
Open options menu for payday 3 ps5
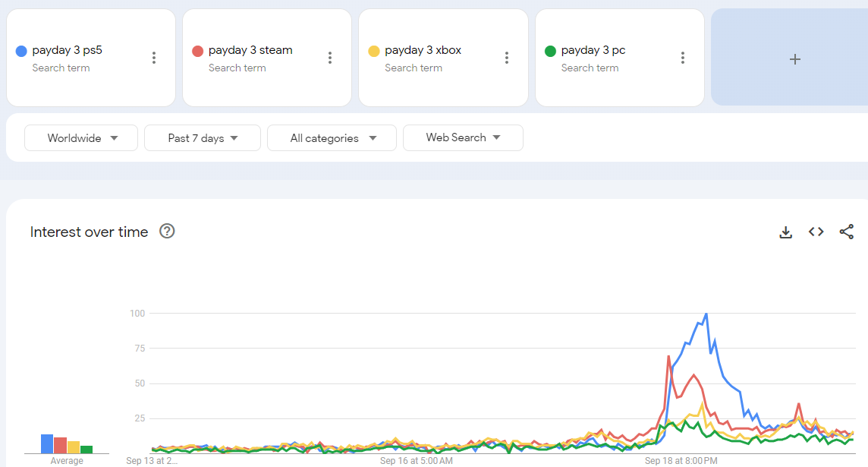pyautogui.click(x=154, y=58)
